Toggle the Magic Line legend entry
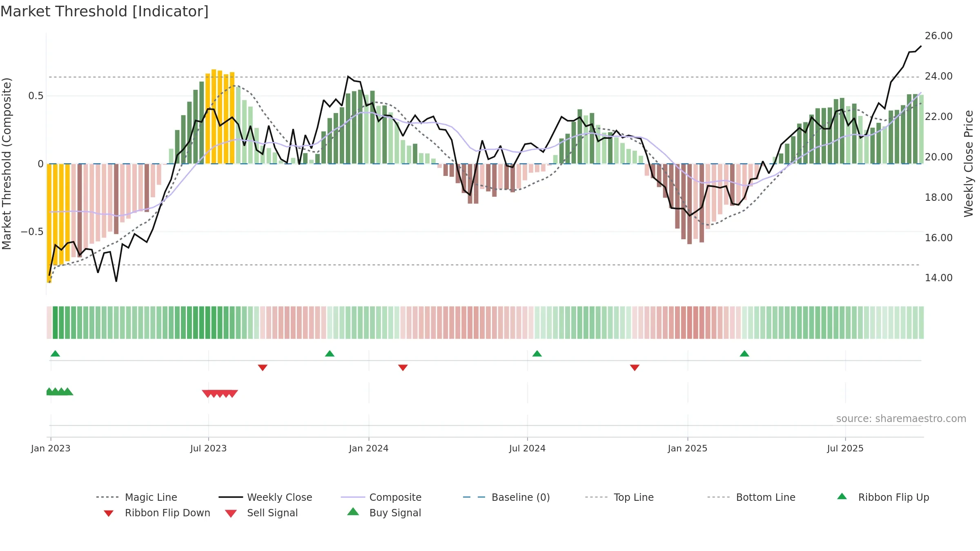The width and height of the screenshot is (980, 551). 136,497
